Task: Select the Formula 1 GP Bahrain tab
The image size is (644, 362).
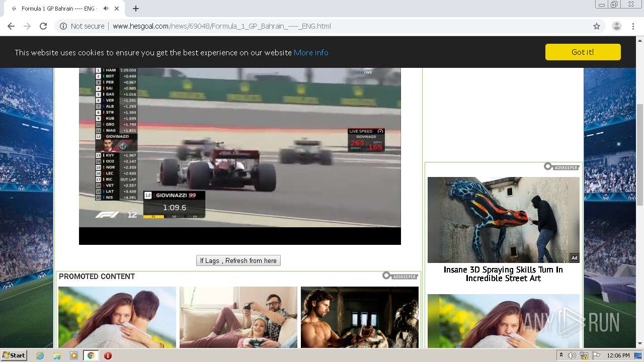Action: [63, 9]
